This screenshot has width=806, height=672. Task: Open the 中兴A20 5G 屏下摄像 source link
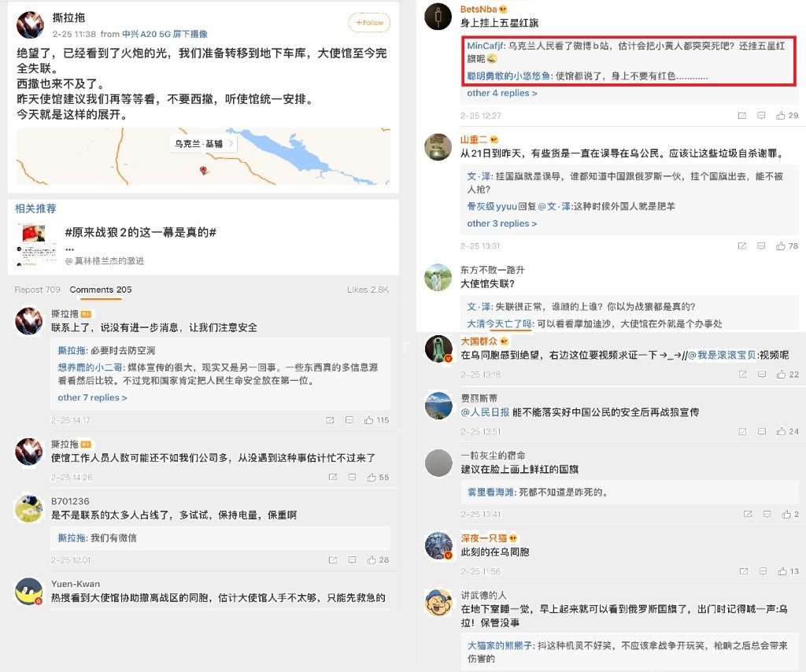(x=165, y=34)
